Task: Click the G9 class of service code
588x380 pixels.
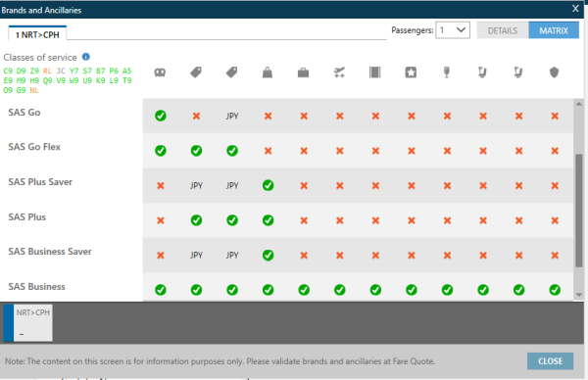Action: (21, 90)
